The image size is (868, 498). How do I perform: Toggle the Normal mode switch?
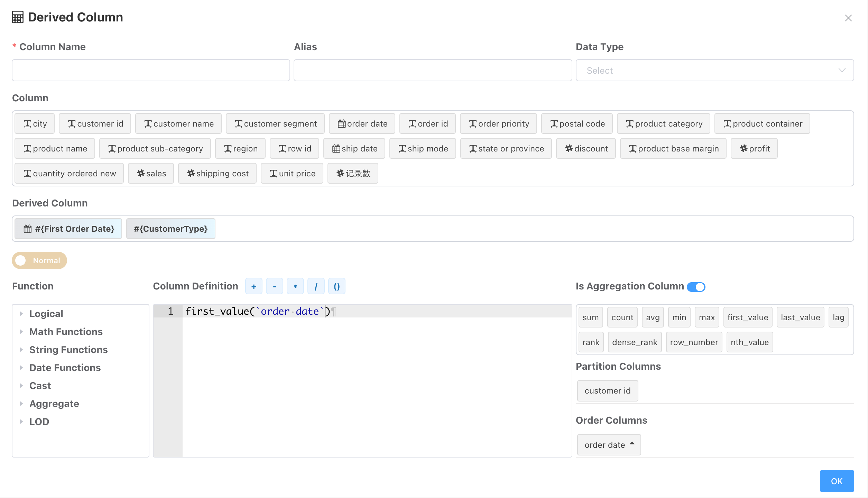(39, 260)
